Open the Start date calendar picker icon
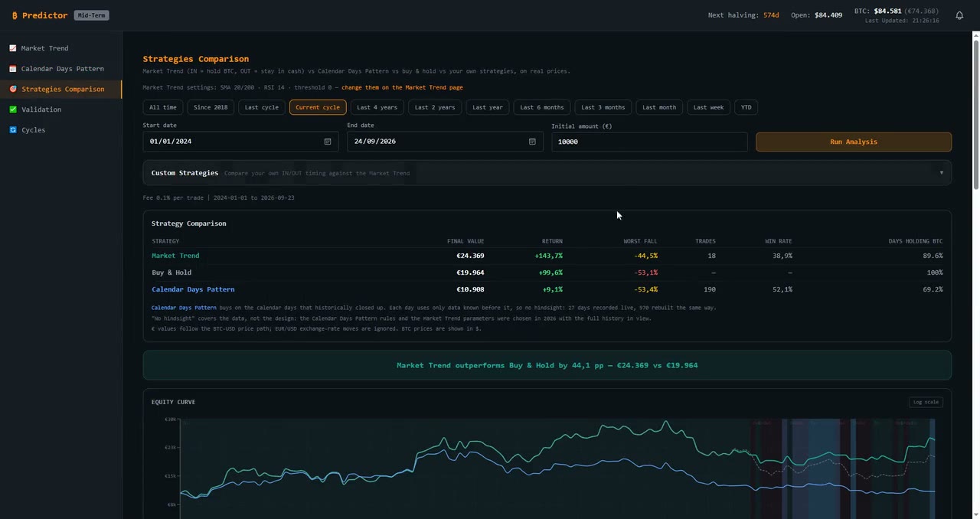 click(328, 142)
